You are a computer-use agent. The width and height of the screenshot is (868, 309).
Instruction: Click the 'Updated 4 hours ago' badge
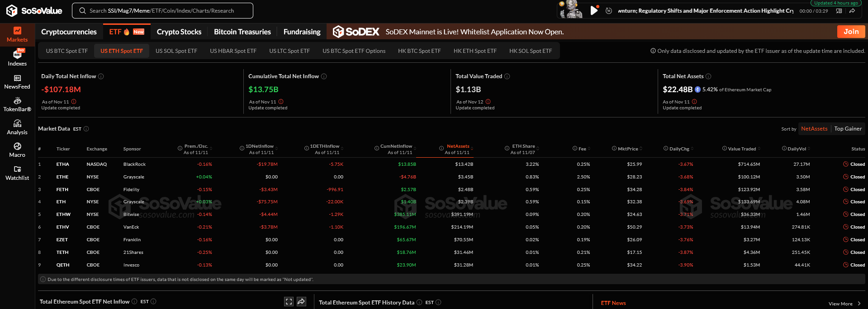pos(836,3)
